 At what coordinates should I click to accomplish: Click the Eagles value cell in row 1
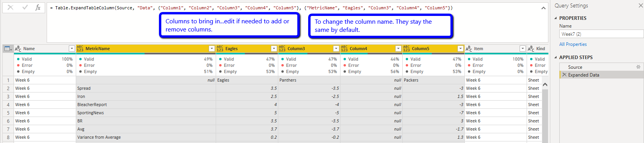[247, 80]
